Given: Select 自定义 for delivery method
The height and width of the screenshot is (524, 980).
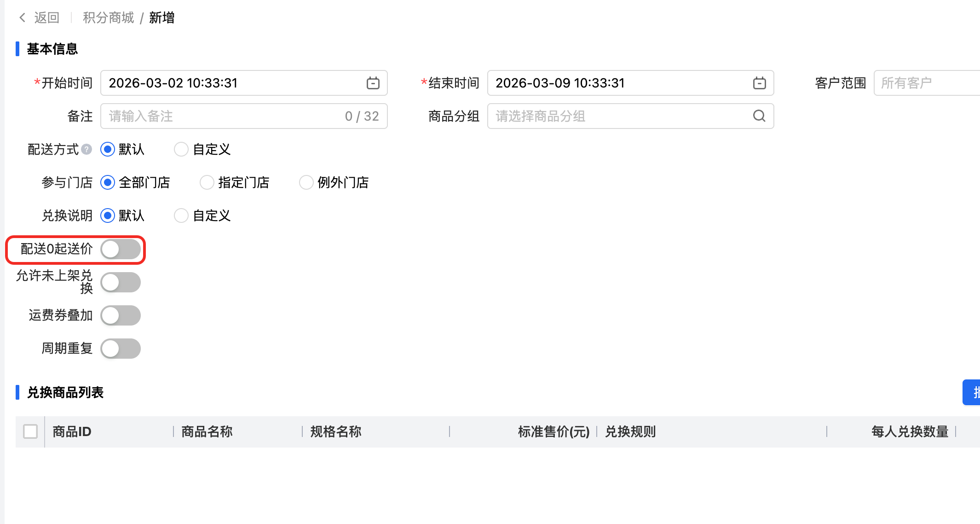Looking at the screenshot, I should click(x=181, y=150).
